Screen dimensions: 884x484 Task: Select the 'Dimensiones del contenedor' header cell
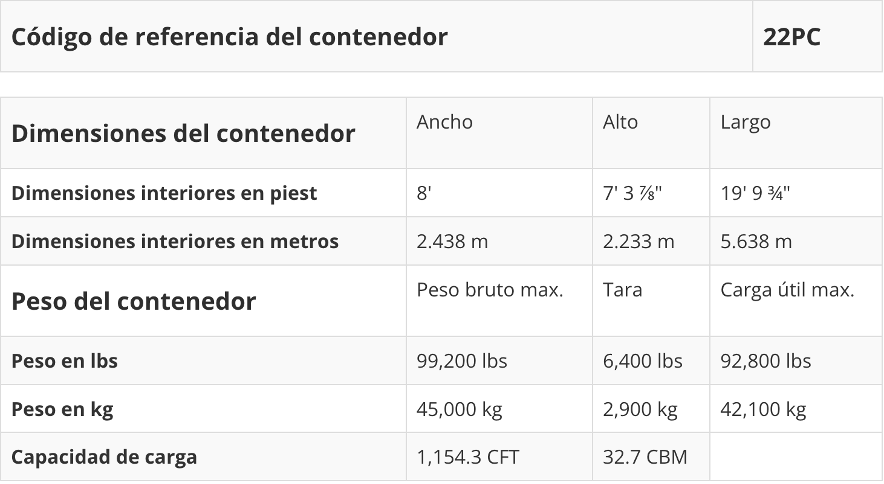click(x=183, y=133)
